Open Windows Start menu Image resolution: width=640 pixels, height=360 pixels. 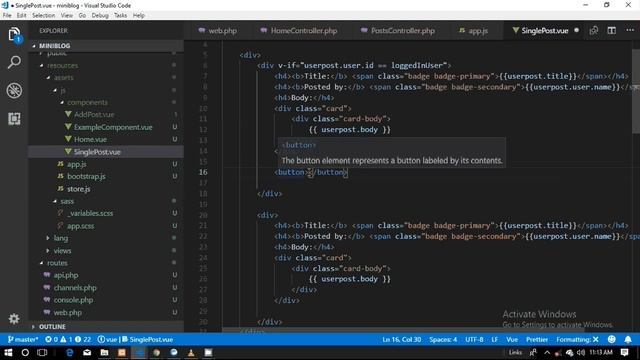click(8, 353)
